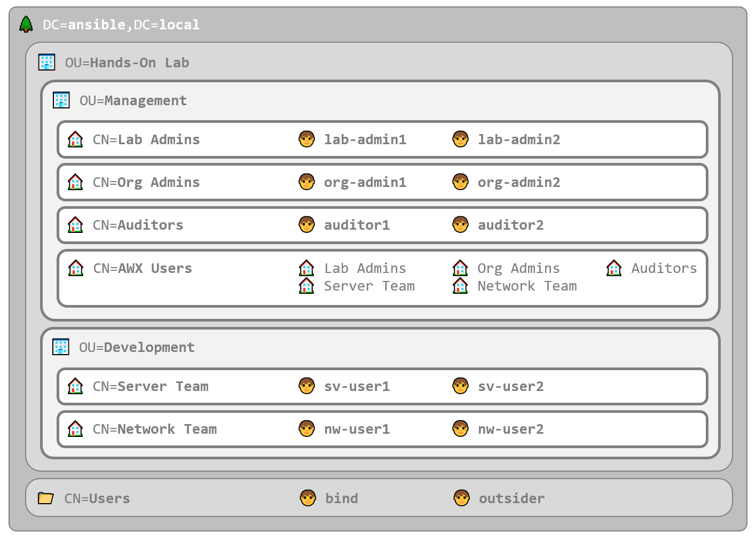This screenshot has width=756, height=540.
Task: Click the Auditors member in AWX Users
Action: tap(664, 269)
